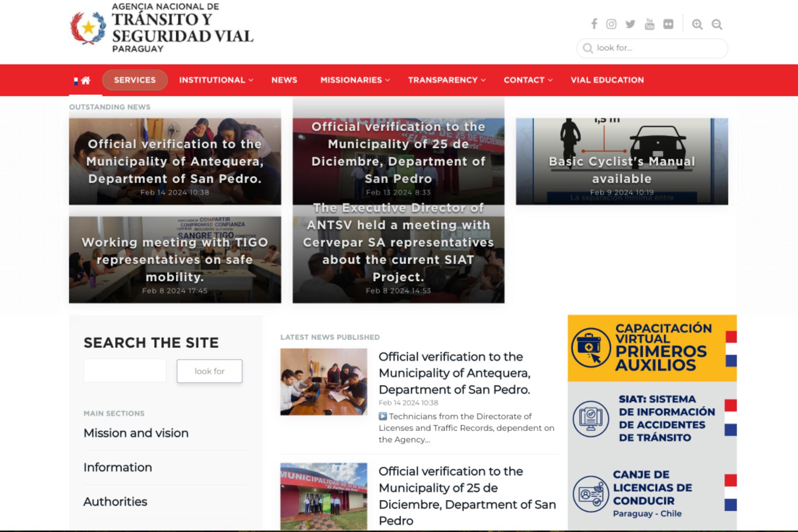
Task: Click the Twitter bird icon
Action: pyautogui.click(x=630, y=24)
